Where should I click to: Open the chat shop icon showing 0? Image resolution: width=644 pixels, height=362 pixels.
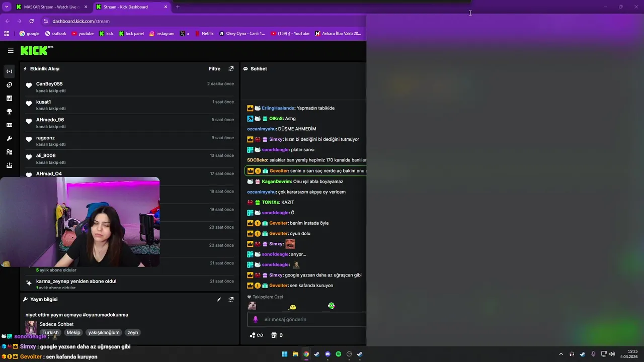[x=277, y=335]
